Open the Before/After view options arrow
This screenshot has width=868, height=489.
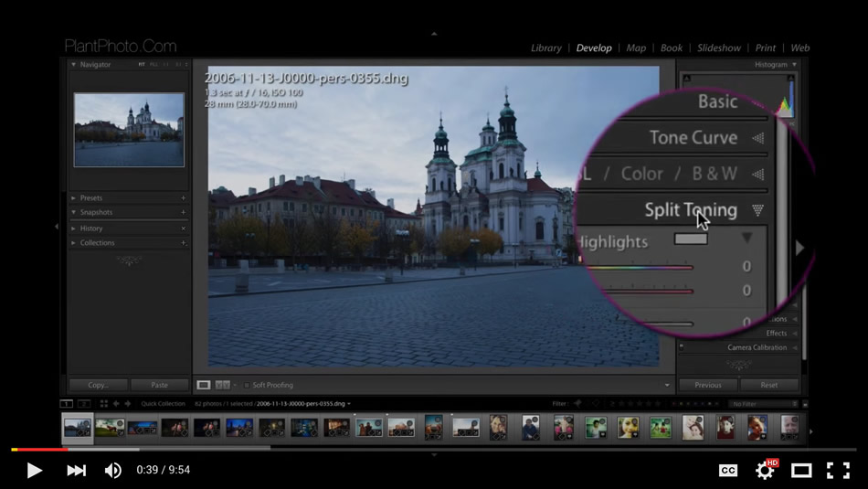click(235, 385)
